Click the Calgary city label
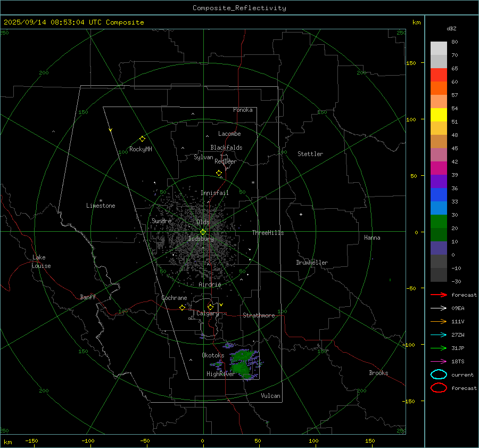 pos(208,313)
